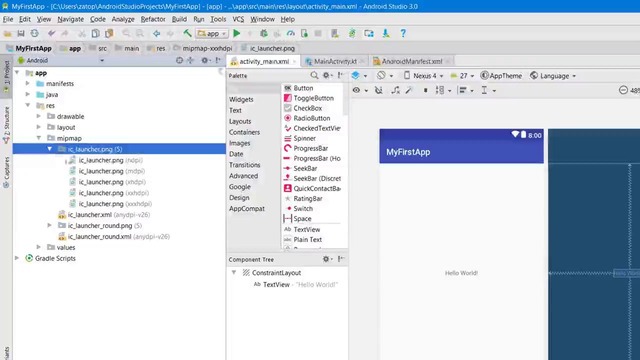Click the scroll from source target icon
Screen dimensions: 640x360
pos(179,60)
